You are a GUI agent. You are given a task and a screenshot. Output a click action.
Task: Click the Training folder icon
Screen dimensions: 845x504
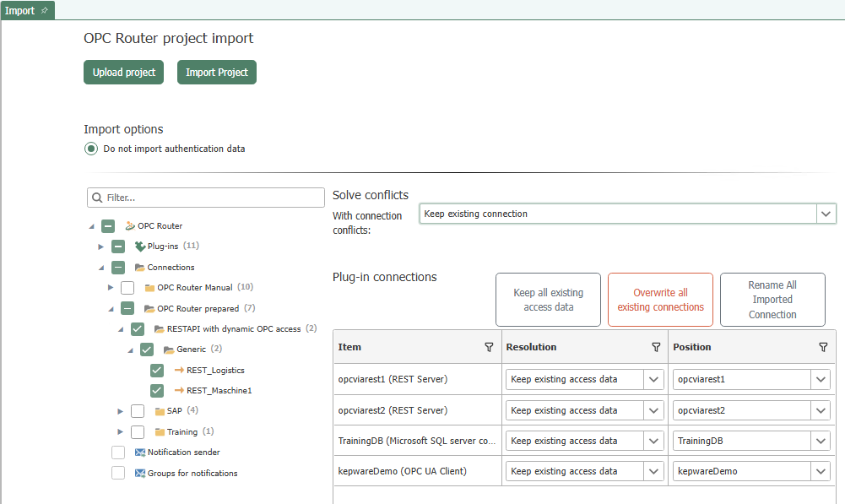coord(160,431)
